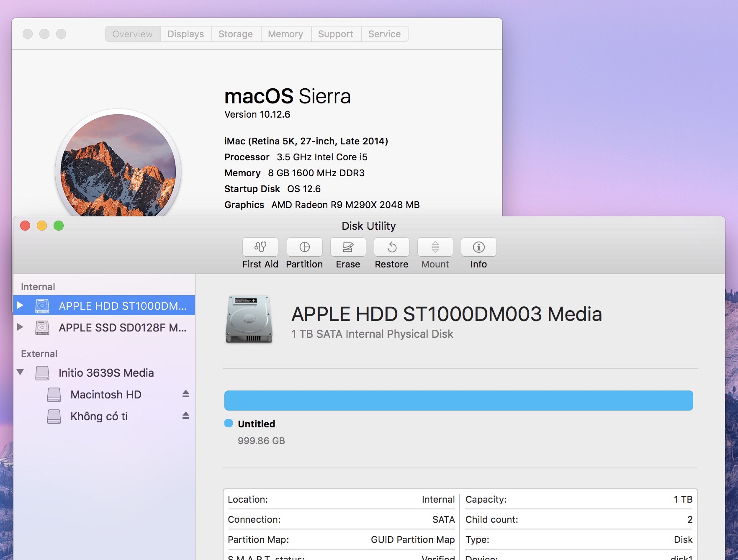Click the APPLE HDD ST1000DM003 Media heading
Screen dimensions: 738x560
click(447, 314)
